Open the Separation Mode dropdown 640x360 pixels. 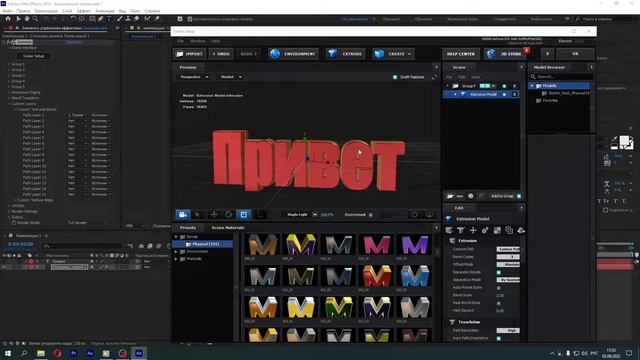click(508, 280)
